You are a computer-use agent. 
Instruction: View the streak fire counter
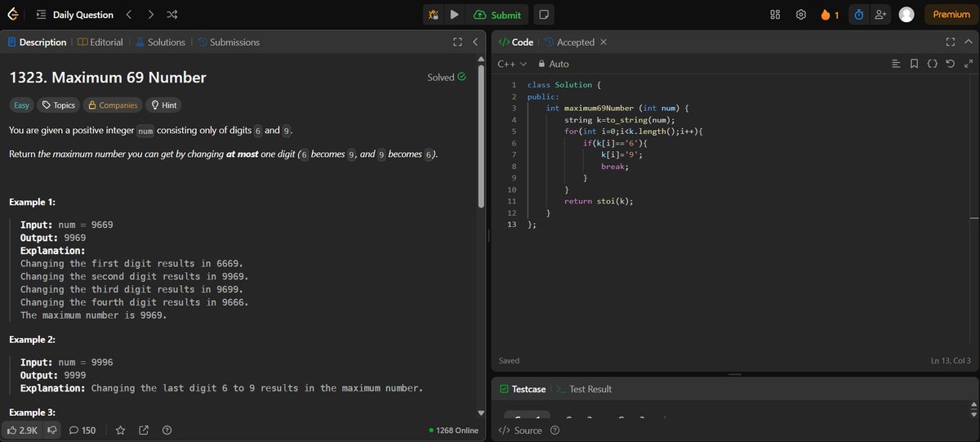830,15
